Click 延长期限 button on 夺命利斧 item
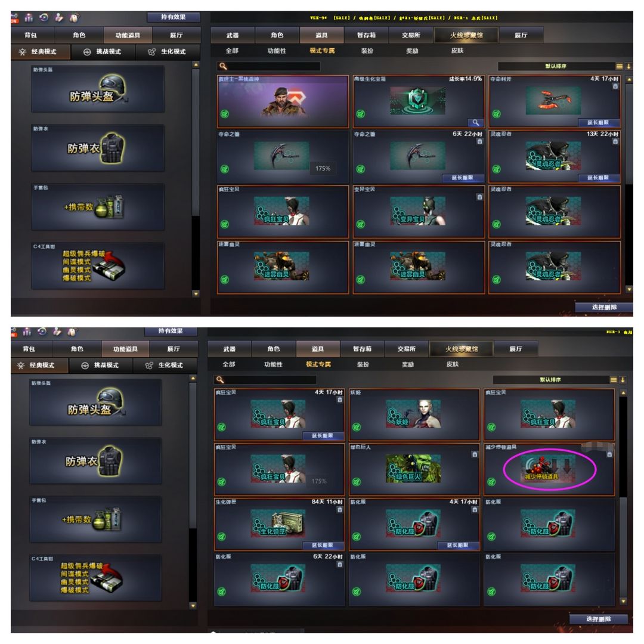 pyautogui.click(x=598, y=122)
